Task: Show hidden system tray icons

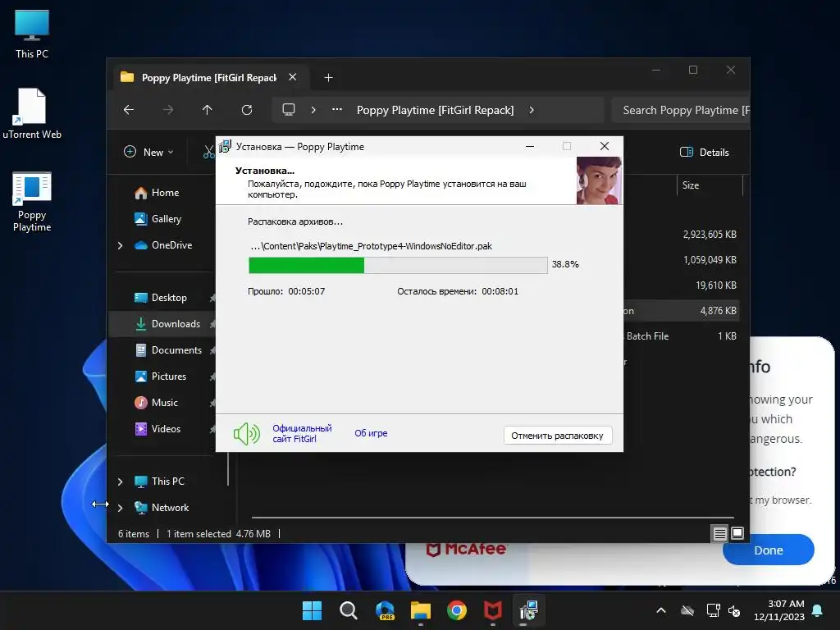Action: [661, 610]
